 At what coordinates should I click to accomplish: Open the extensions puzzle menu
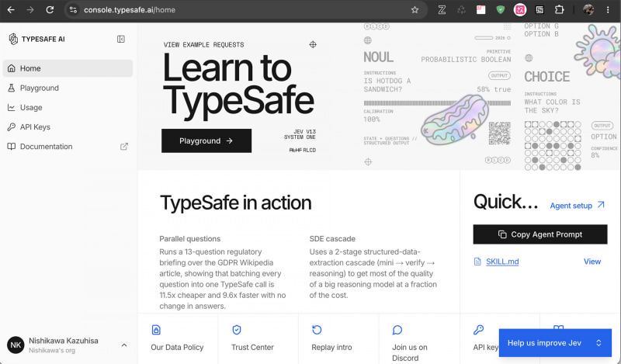click(x=559, y=10)
